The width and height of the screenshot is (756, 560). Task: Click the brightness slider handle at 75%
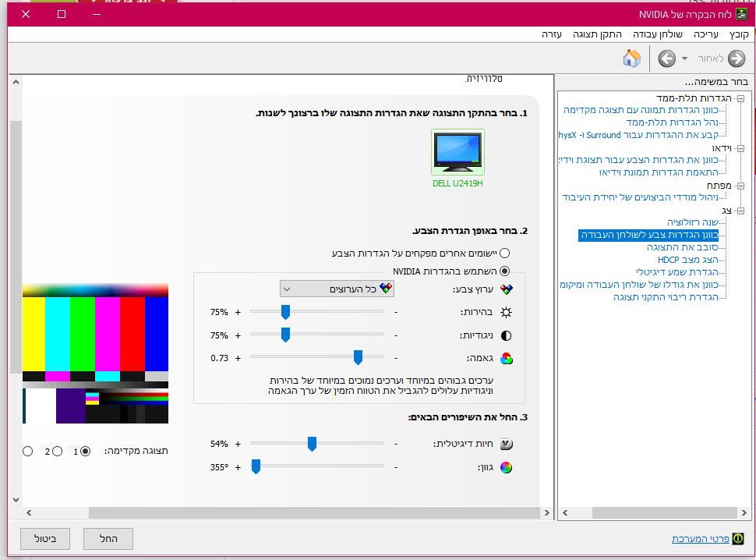point(285,312)
